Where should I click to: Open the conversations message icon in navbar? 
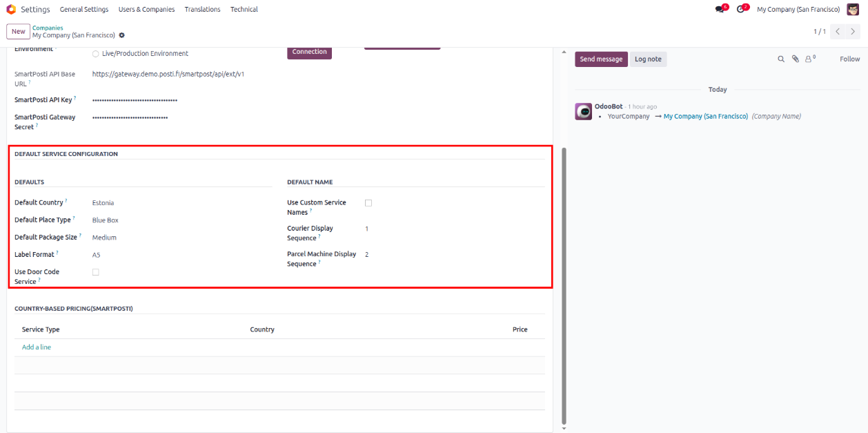720,10
